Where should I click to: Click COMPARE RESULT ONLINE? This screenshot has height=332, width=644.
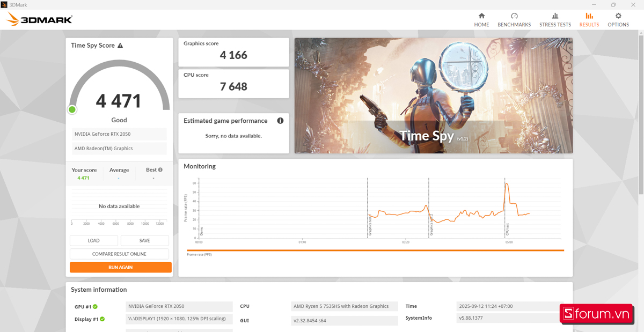119,254
